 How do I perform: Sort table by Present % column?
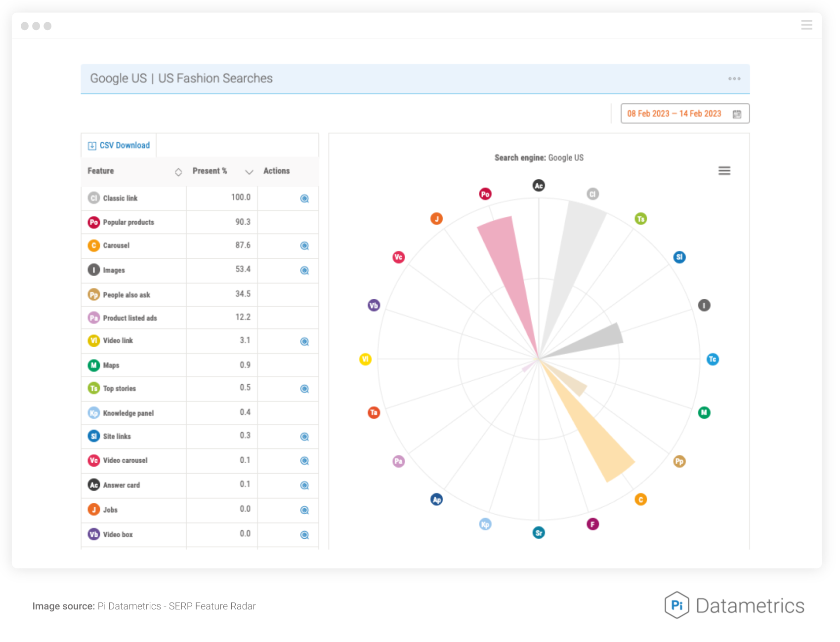click(x=250, y=172)
